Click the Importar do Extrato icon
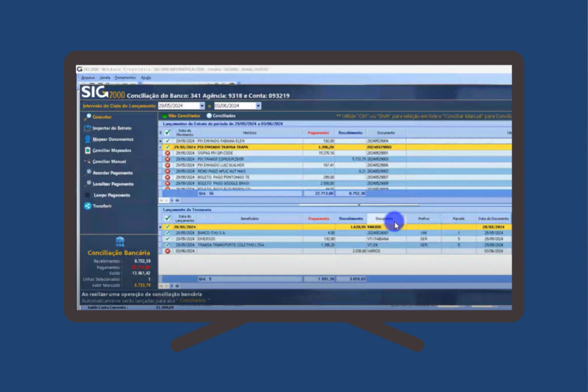 click(x=88, y=128)
